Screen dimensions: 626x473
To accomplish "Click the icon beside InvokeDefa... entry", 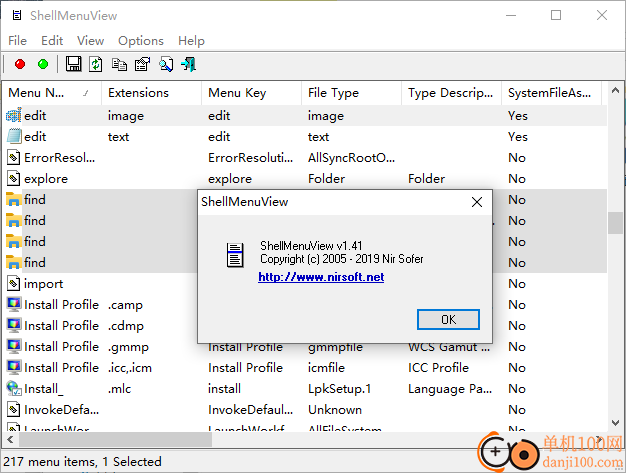I will [14, 410].
